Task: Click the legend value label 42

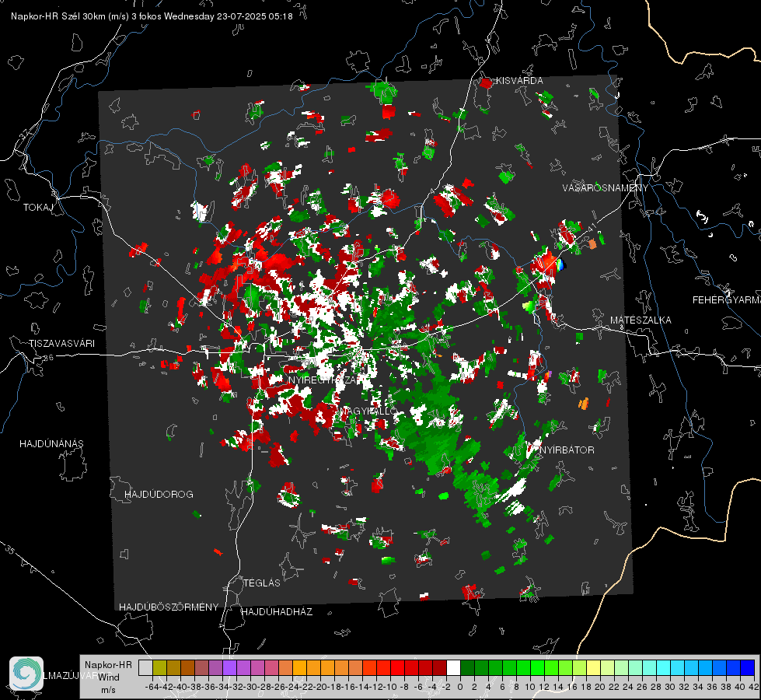Action: pyautogui.click(x=754, y=687)
